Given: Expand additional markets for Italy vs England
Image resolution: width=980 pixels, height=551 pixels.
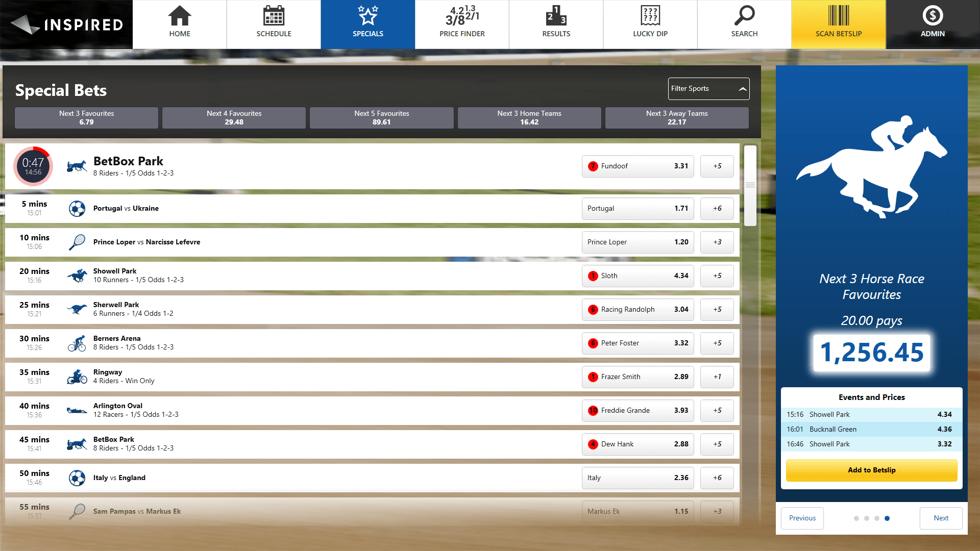Looking at the screenshot, I should 717,478.
